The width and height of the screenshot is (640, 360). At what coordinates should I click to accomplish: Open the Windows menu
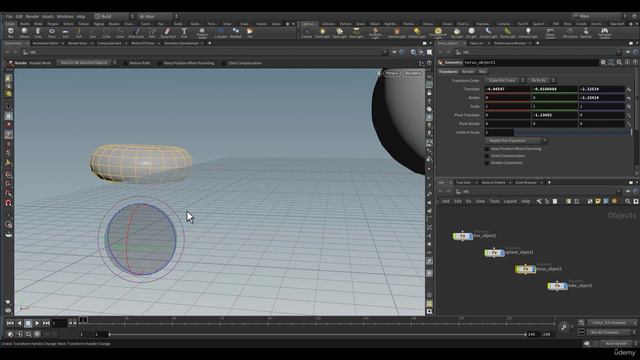65,16
